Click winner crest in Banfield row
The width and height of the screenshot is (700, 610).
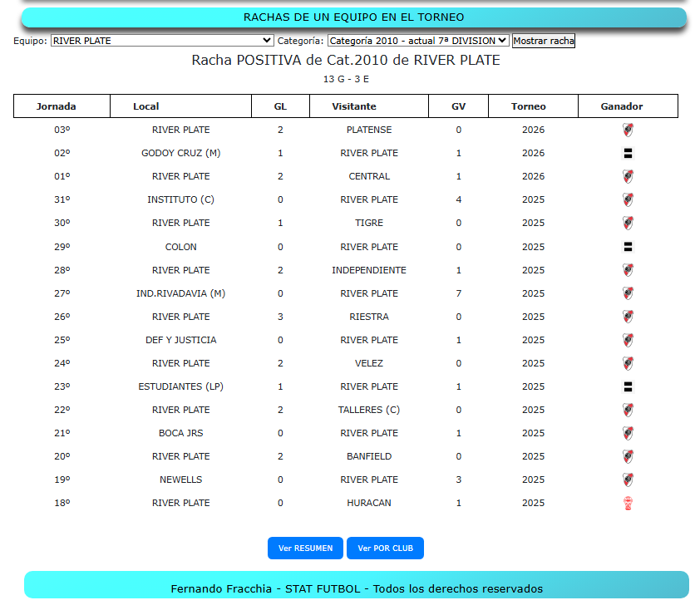(628, 456)
